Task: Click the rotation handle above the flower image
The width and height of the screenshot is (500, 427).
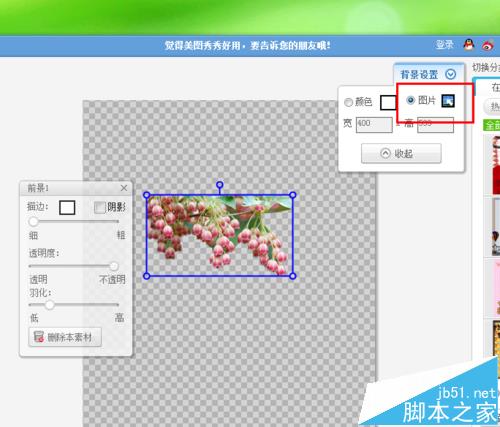Action: [x=219, y=184]
